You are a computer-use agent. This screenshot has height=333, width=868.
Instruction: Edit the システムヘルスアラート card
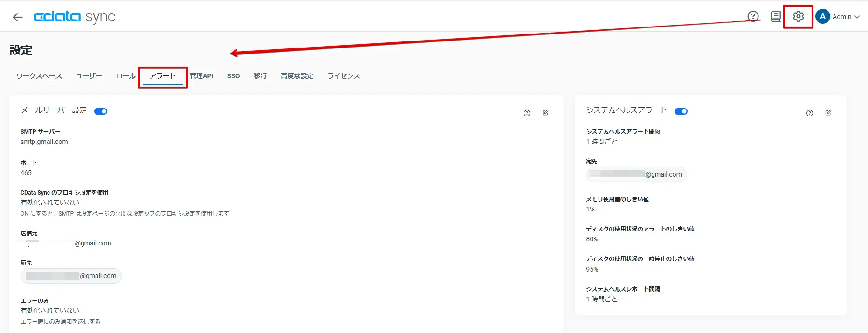(828, 113)
